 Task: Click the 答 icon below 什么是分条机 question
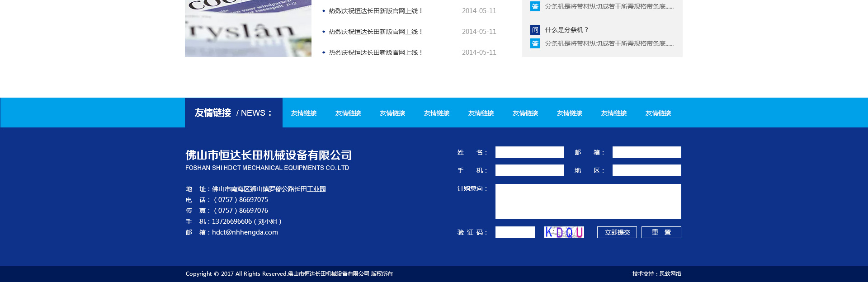coord(535,43)
